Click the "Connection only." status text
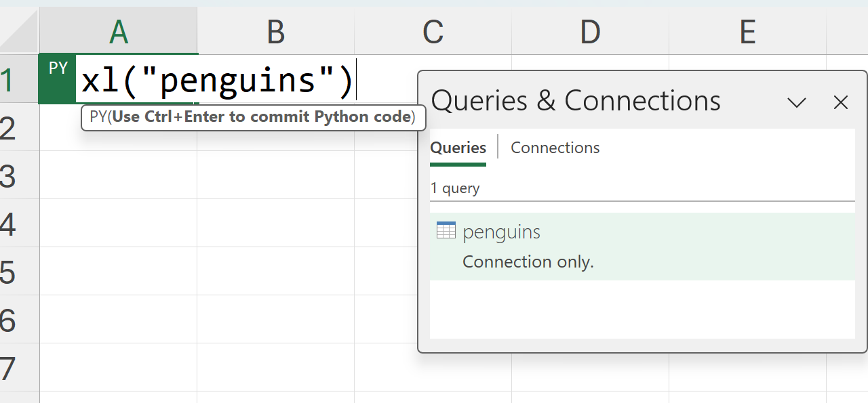This screenshot has height=403, width=868. pos(528,261)
